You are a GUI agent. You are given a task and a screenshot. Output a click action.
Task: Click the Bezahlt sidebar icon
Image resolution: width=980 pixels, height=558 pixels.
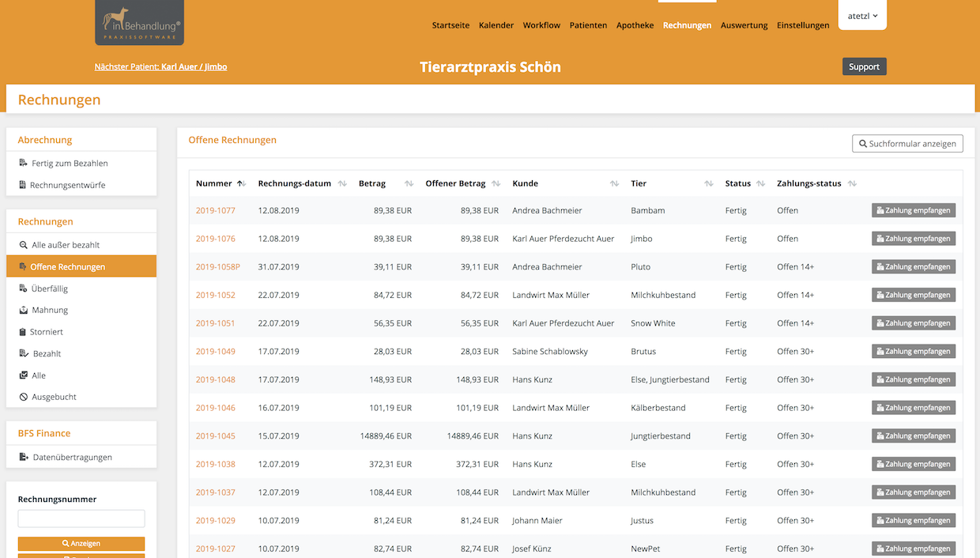click(x=24, y=353)
